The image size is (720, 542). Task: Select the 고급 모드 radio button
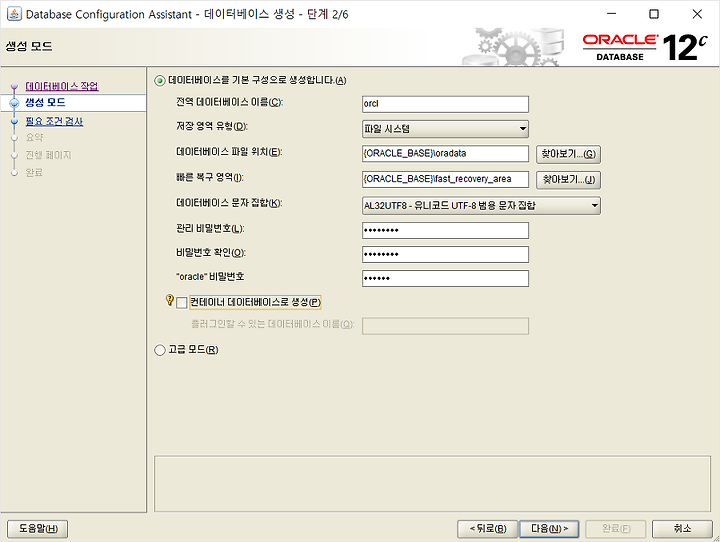coord(159,350)
